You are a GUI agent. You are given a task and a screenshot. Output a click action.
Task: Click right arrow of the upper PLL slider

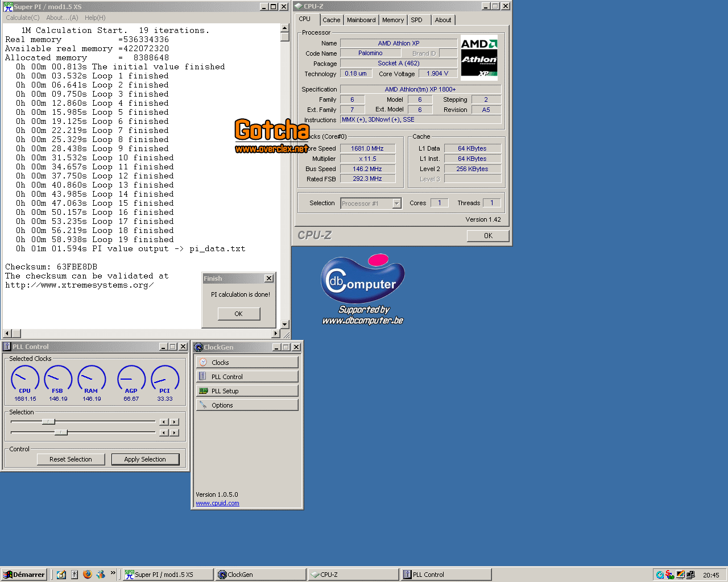pos(175,422)
